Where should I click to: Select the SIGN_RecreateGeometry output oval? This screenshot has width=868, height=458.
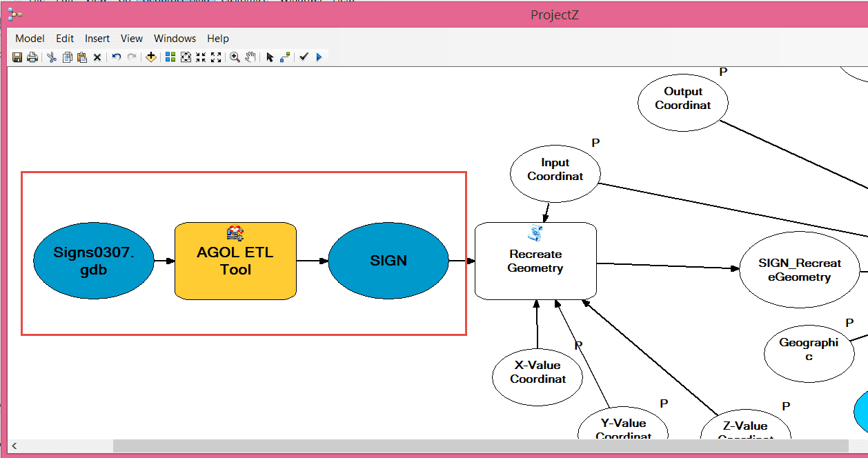800,270
